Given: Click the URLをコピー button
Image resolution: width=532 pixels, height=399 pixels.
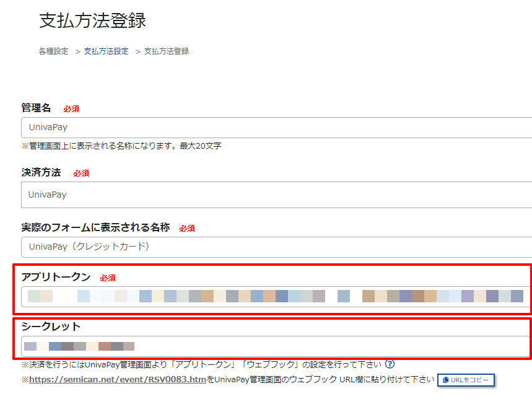Looking at the screenshot, I should pyautogui.click(x=466, y=380).
